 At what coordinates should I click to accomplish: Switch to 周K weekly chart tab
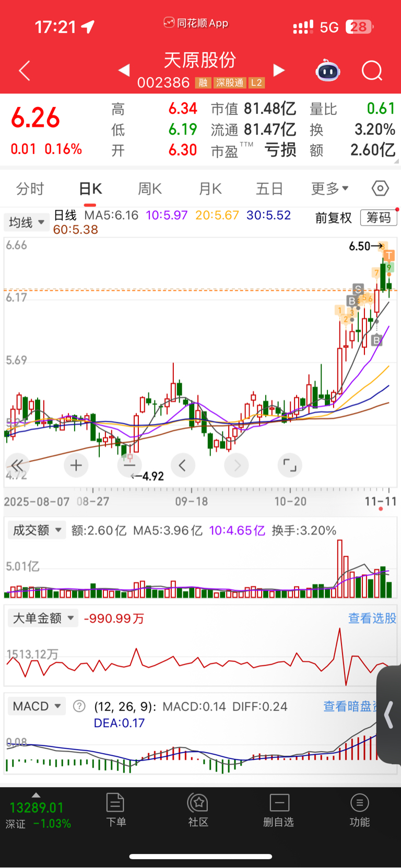pyautogui.click(x=150, y=188)
